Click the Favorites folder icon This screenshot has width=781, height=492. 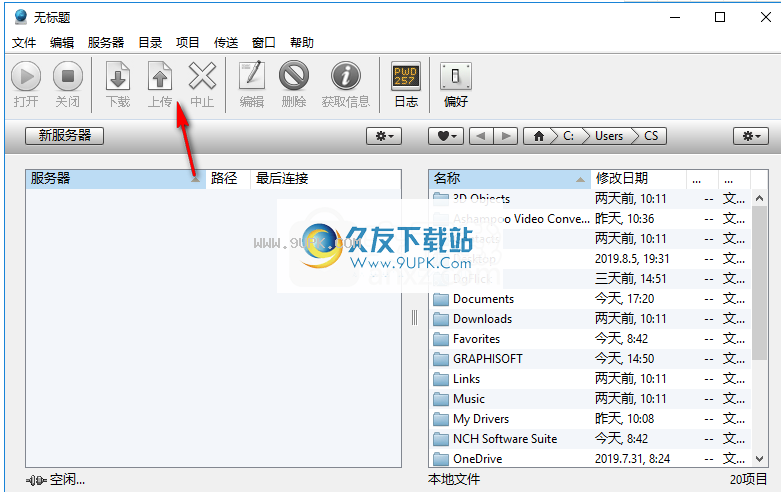click(441, 339)
